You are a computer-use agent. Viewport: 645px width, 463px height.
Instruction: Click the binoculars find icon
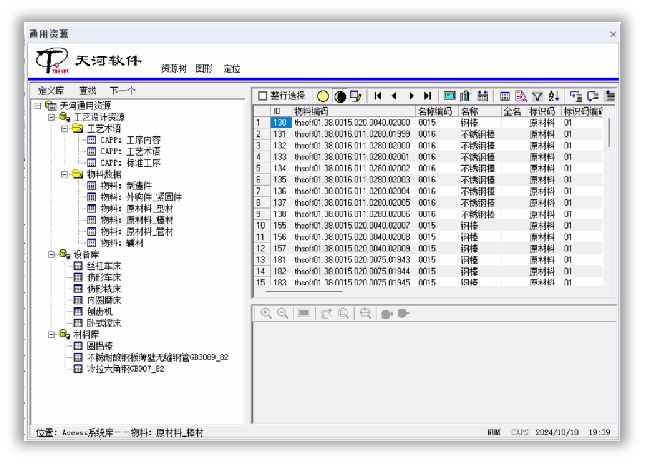(x=483, y=96)
